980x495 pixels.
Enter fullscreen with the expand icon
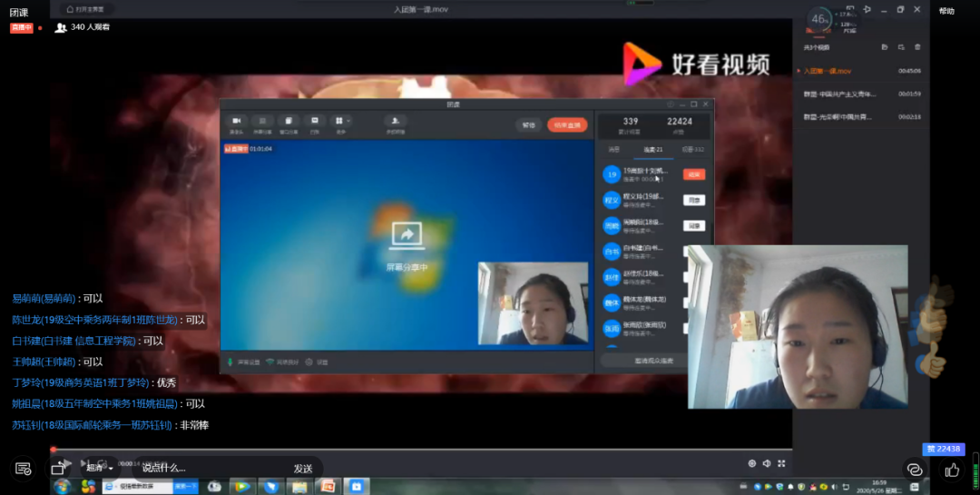click(782, 464)
